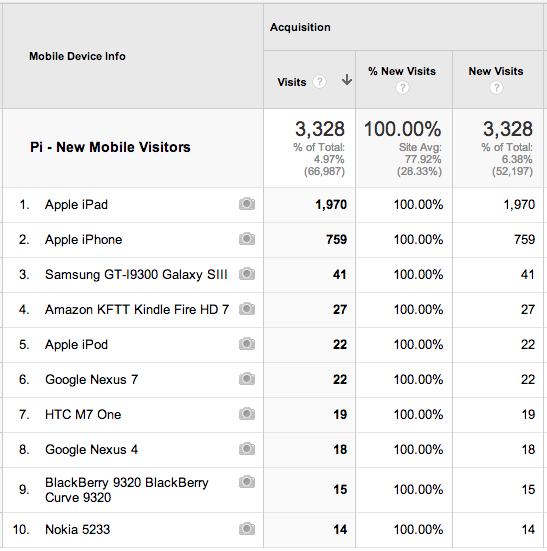The image size is (547, 551).
Task: Click camera icon for Nokia 5233 row
Action: tap(247, 529)
